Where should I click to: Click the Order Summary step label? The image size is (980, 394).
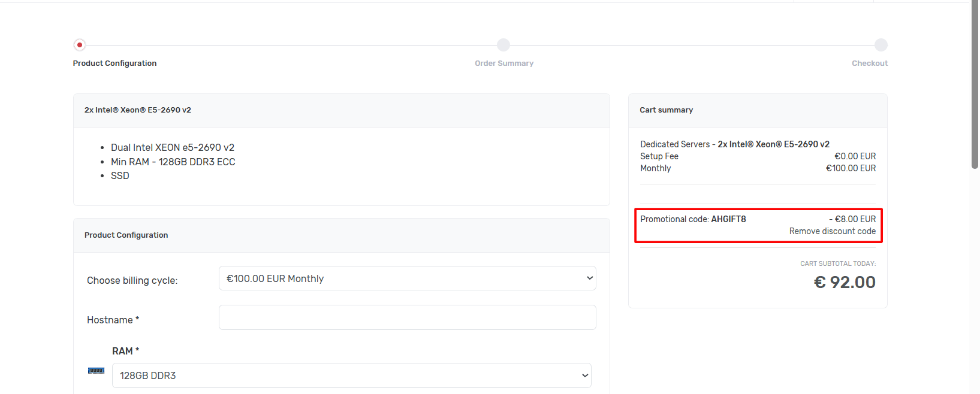coord(504,63)
